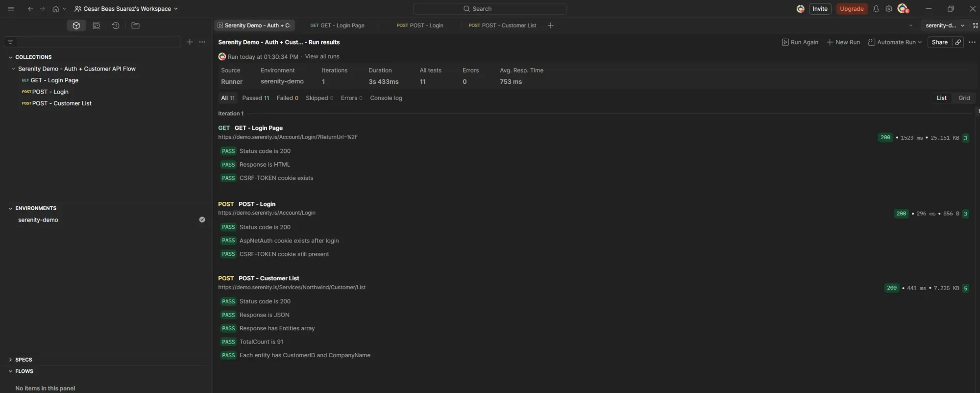Viewport: 980px width, 393px height.
Task: Open the Cesar Beas Suarez's Workspace switcher
Action: (126, 9)
